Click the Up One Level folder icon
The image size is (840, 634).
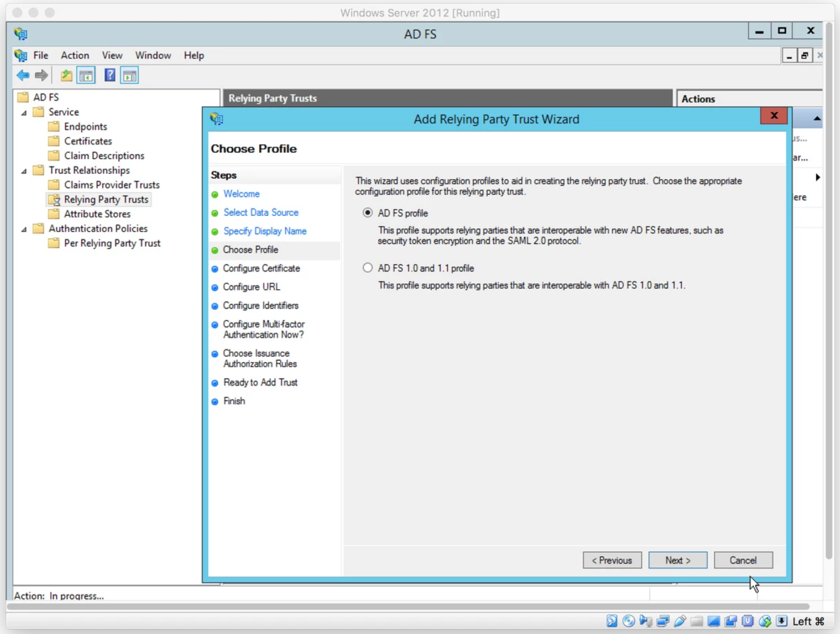point(67,75)
